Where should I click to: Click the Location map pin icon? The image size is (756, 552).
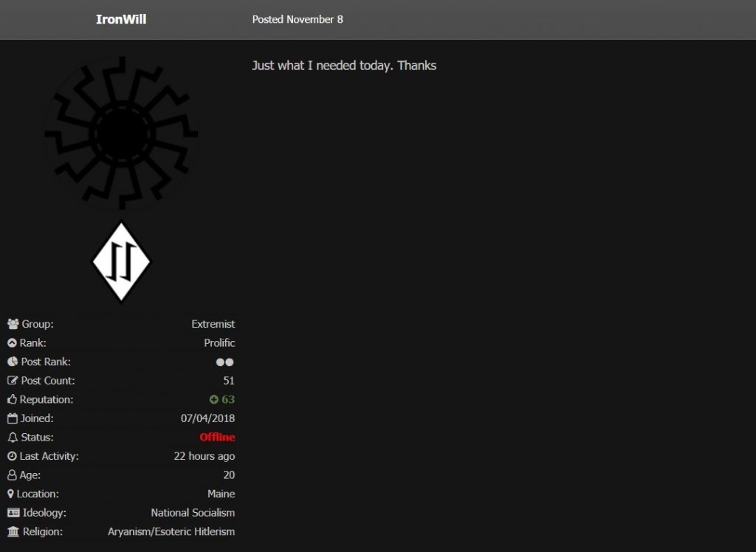[x=11, y=494]
